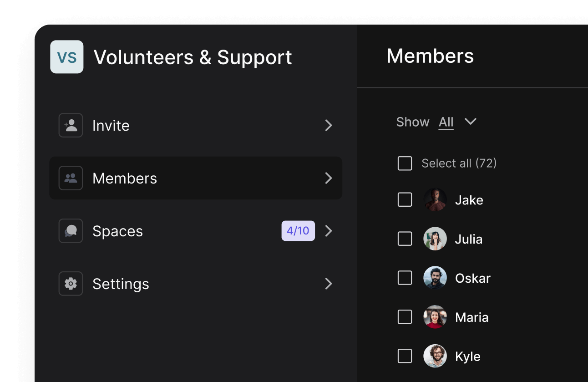Open the Show All filter dropdown
Screen dimensions: 588x382
click(471, 122)
